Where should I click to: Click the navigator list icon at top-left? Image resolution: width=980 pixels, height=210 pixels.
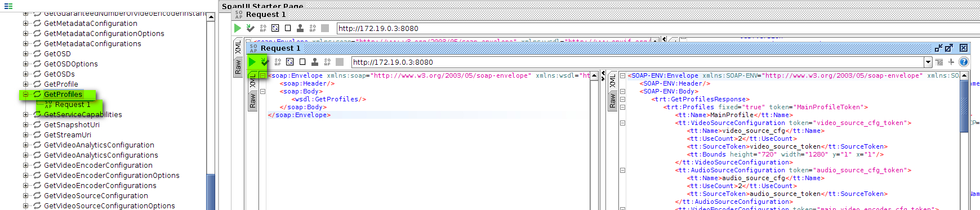coord(8,6)
